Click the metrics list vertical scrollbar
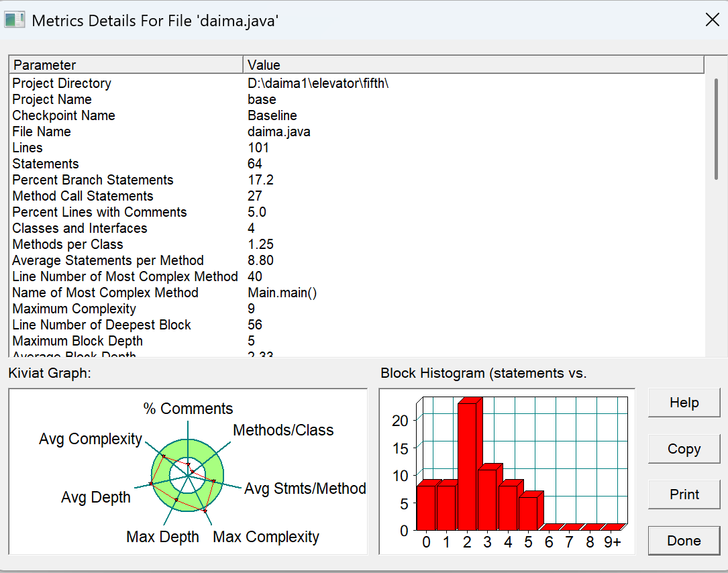The width and height of the screenshot is (728, 573). [x=716, y=130]
